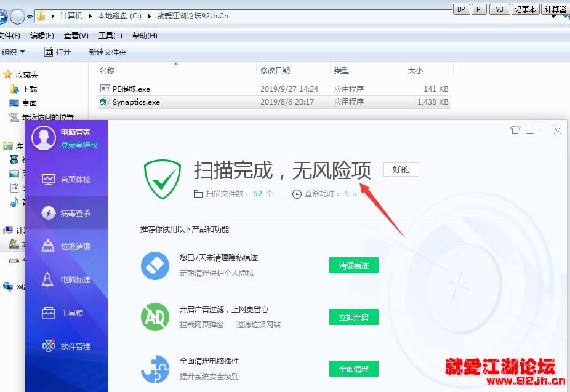
Task: Click the Explorer back arrow button
Action: click(x=2, y=17)
